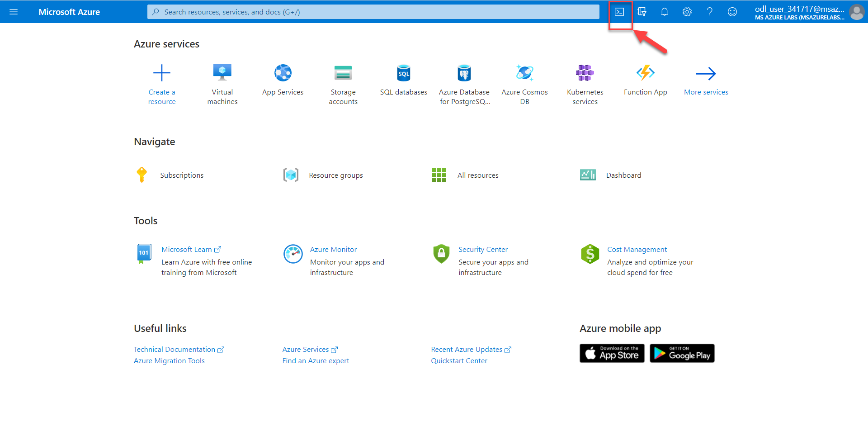Click the More services text link
The height and width of the screenshot is (426, 868).
tap(706, 92)
